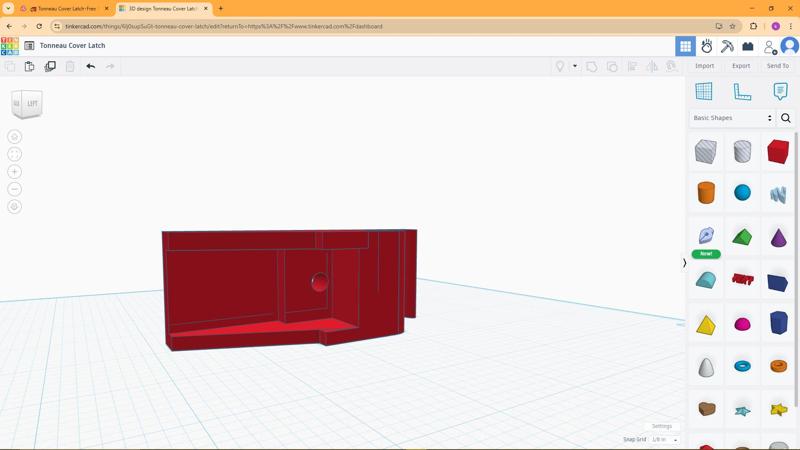Select the Ruler tool
800x450 pixels.
(742, 91)
